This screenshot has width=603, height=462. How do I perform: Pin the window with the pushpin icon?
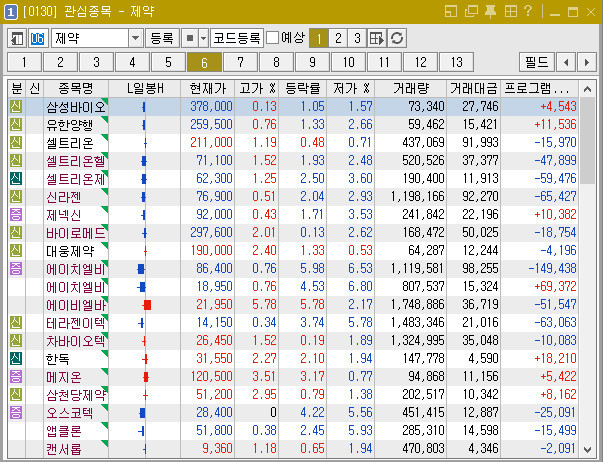pos(490,12)
